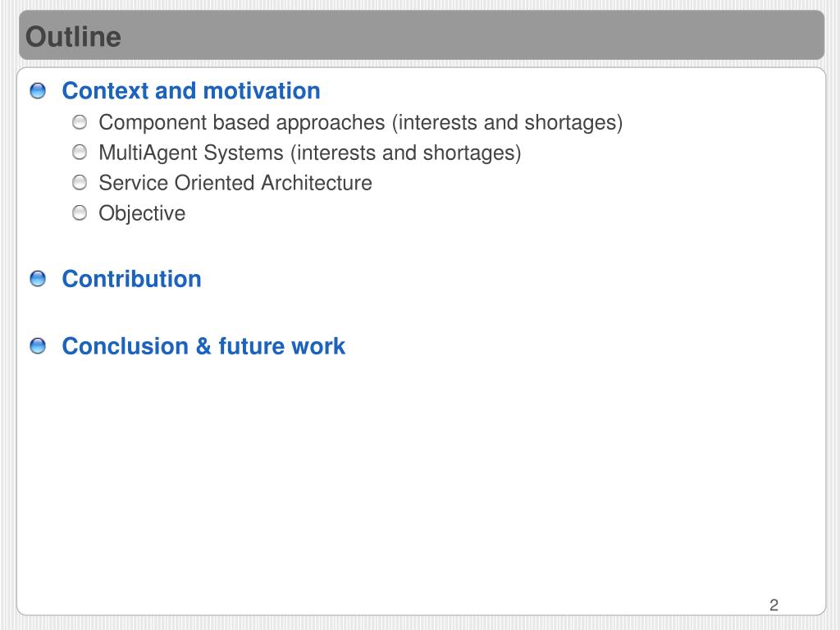Click the words future work in last heading

[x=282, y=346]
